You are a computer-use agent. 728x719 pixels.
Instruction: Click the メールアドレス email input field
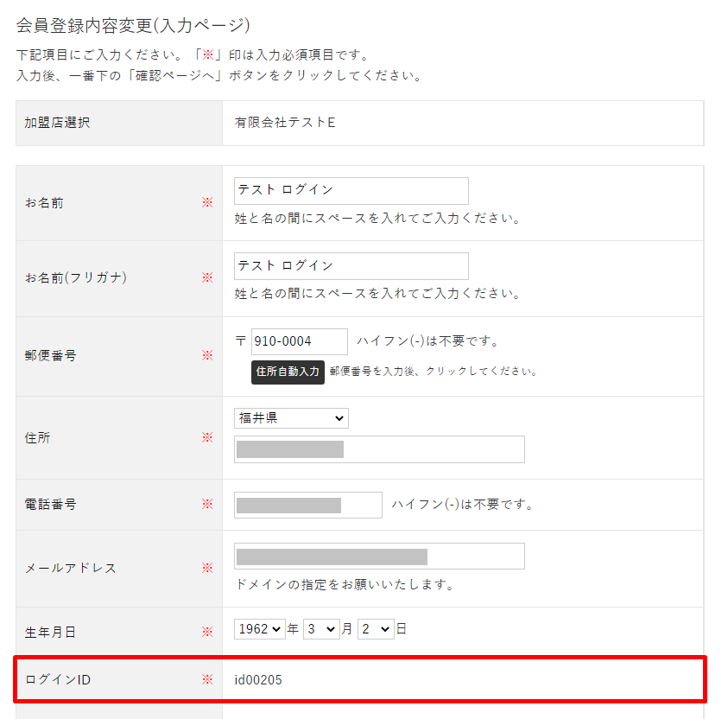379,557
